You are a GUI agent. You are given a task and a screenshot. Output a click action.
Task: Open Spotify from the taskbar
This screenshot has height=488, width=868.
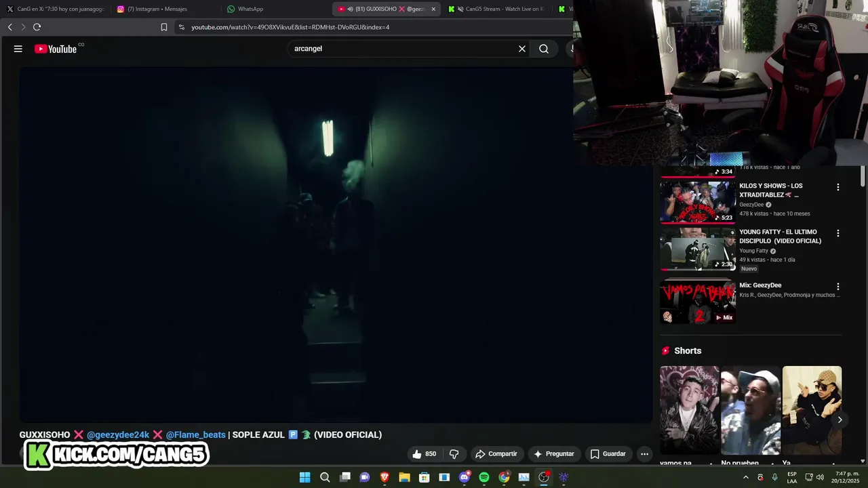[x=484, y=477]
